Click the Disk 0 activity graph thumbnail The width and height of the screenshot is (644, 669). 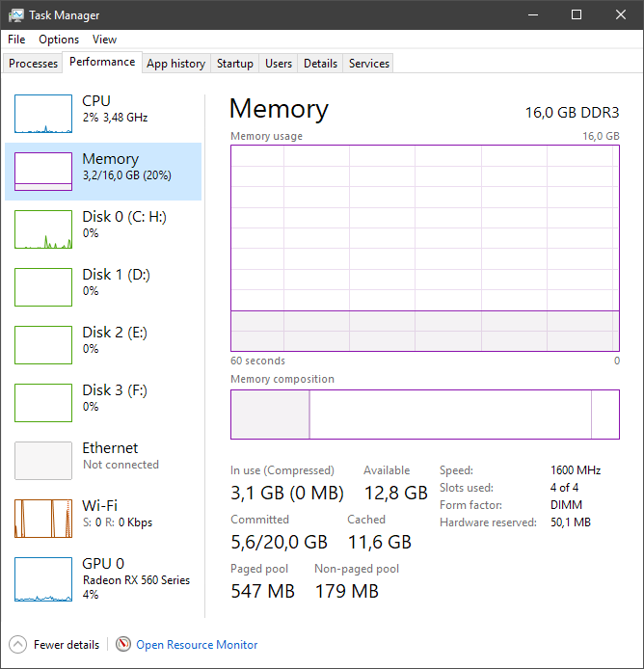point(43,229)
